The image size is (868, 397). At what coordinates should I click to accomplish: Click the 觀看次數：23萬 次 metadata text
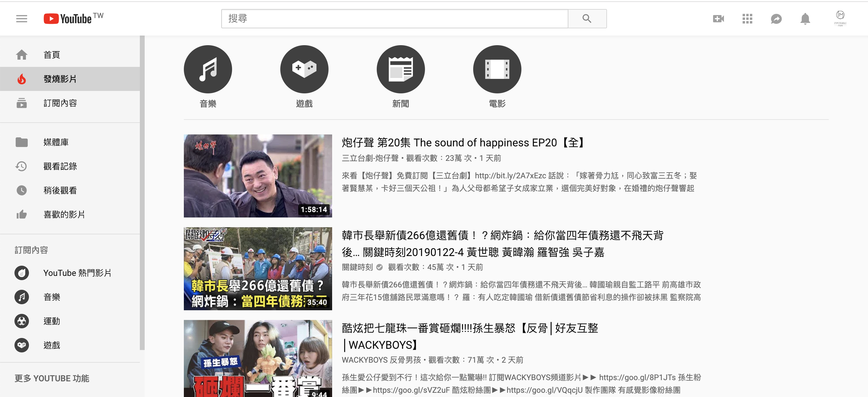click(439, 158)
